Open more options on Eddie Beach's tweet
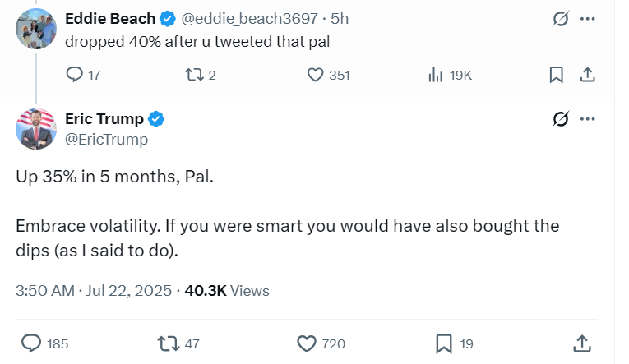This screenshot has width=629, height=364. [x=588, y=18]
